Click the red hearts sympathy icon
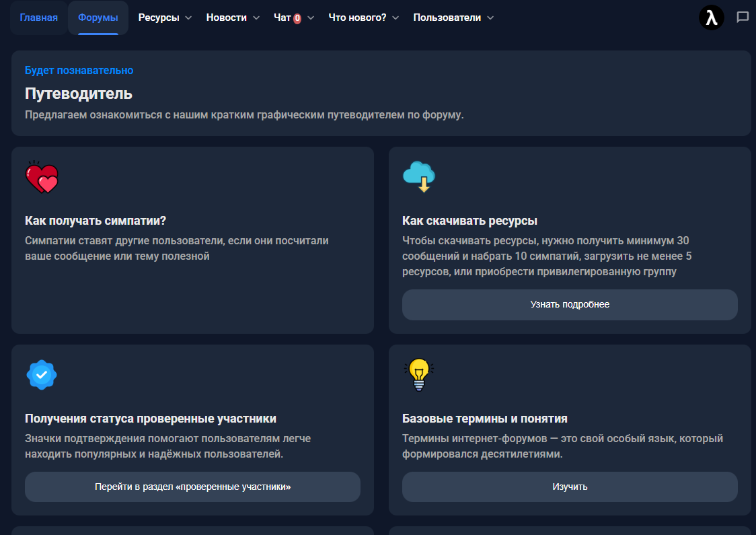756x535 pixels. pyautogui.click(x=42, y=178)
